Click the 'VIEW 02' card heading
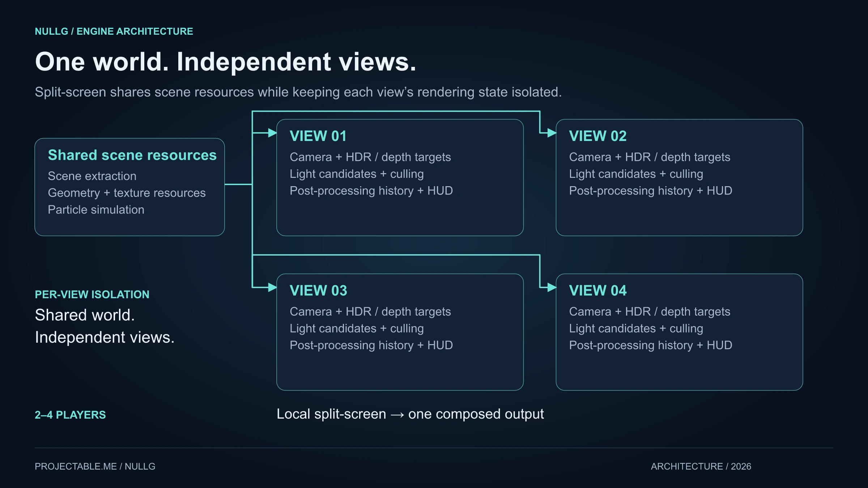 pos(598,136)
